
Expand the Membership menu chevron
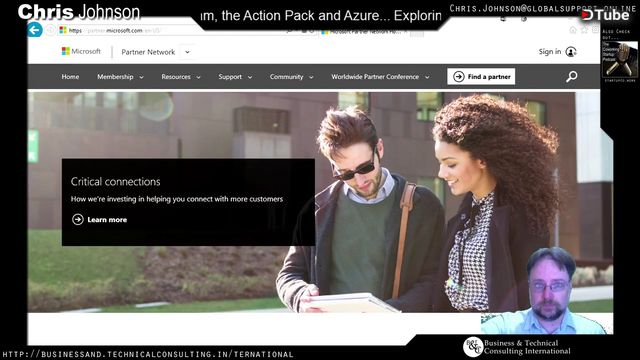pos(141,77)
